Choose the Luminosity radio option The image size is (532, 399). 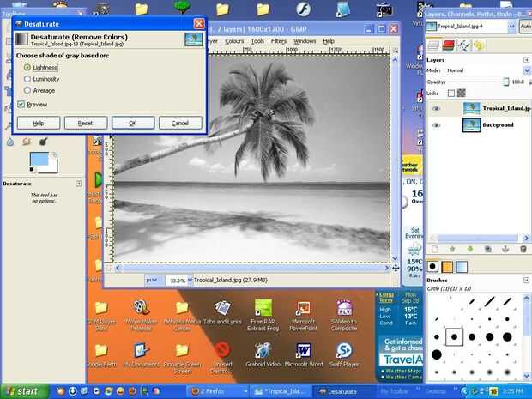click(27, 79)
